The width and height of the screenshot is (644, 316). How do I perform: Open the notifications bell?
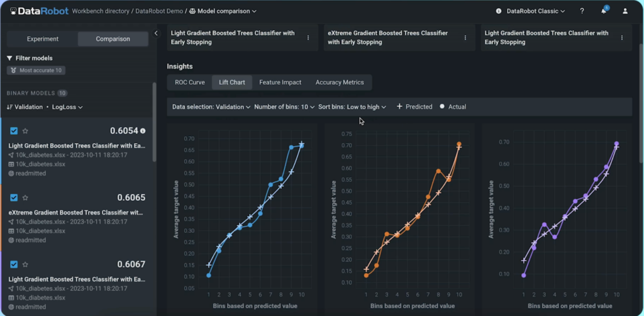(x=603, y=11)
